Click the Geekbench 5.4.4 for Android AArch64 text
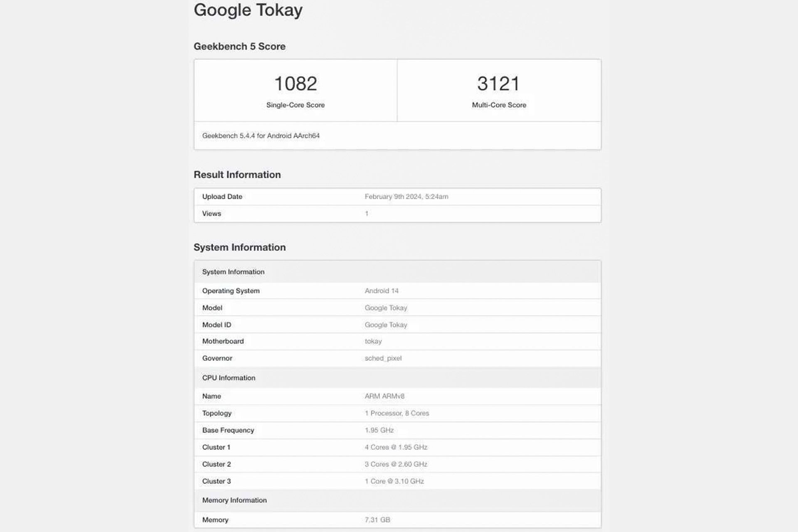Screen dimensions: 798x532 (261, 136)
